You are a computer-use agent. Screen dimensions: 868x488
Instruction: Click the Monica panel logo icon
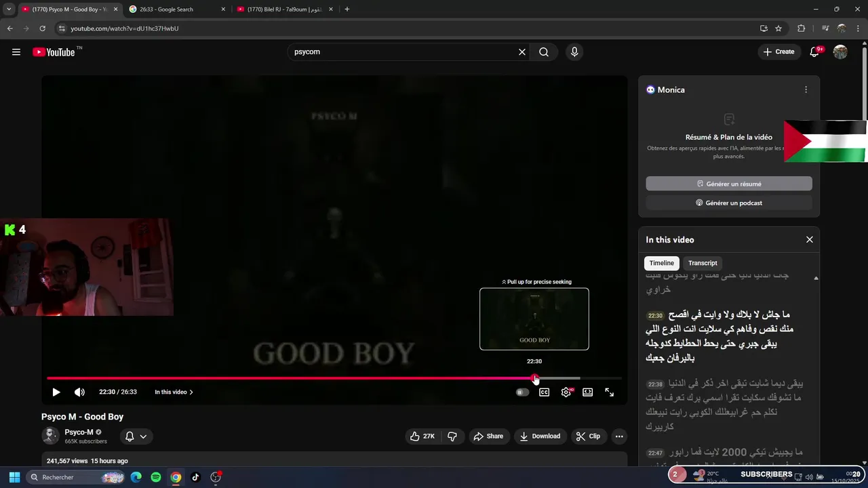[650, 89]
